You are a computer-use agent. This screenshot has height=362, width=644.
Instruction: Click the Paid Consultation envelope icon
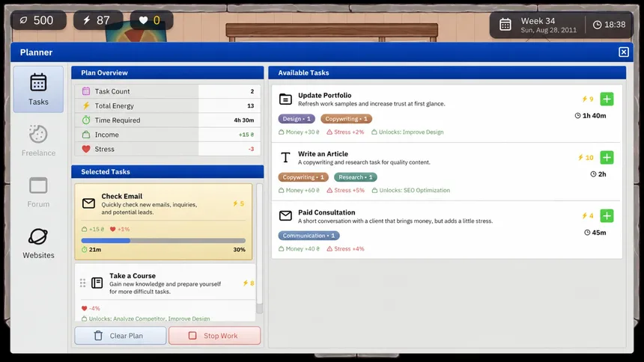tap(285, 215)
